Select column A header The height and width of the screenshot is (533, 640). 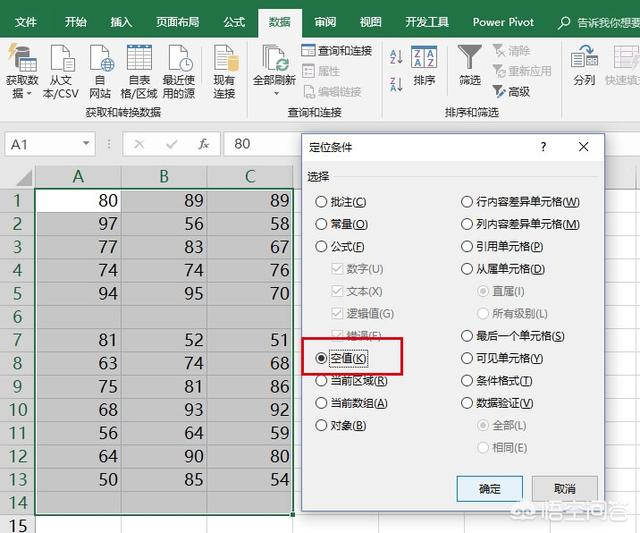pos(78,177)
